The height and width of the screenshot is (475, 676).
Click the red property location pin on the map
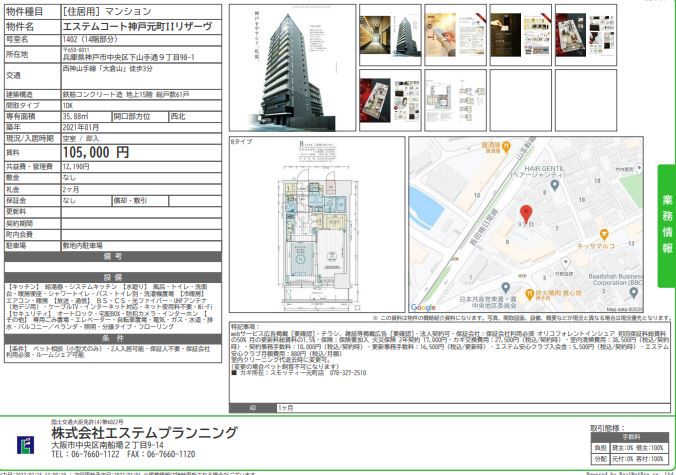pyautogui.click(x=526, y=214)
